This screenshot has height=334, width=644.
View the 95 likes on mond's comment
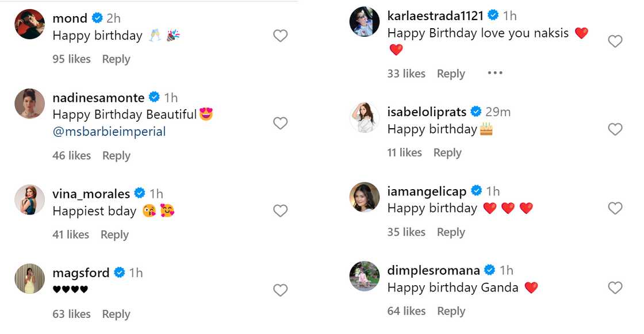[71, 59]
